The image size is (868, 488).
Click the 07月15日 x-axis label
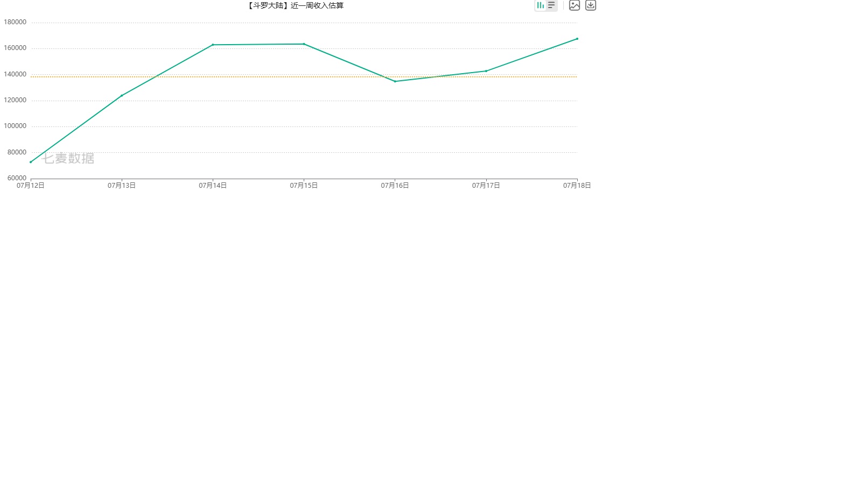304,186
